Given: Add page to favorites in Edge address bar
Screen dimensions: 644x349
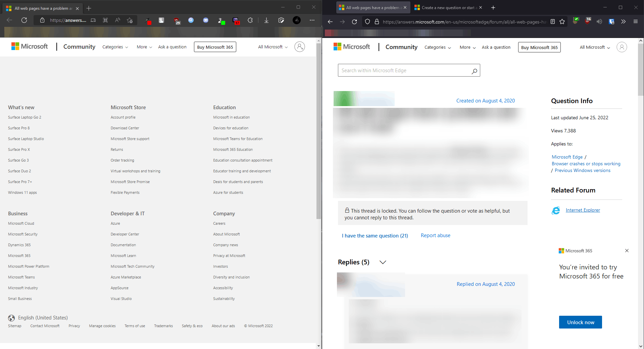Looking at the screenshot, I should click(x=130, y=20).
